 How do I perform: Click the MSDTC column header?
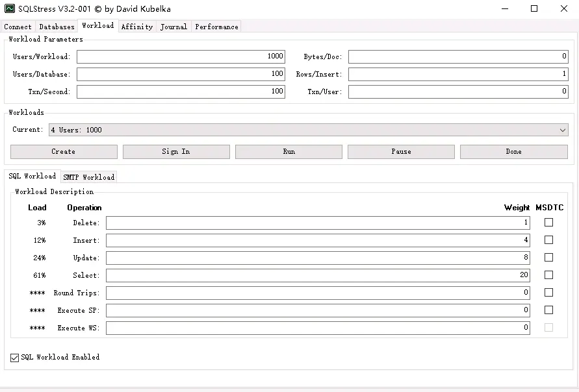(550, 208)
